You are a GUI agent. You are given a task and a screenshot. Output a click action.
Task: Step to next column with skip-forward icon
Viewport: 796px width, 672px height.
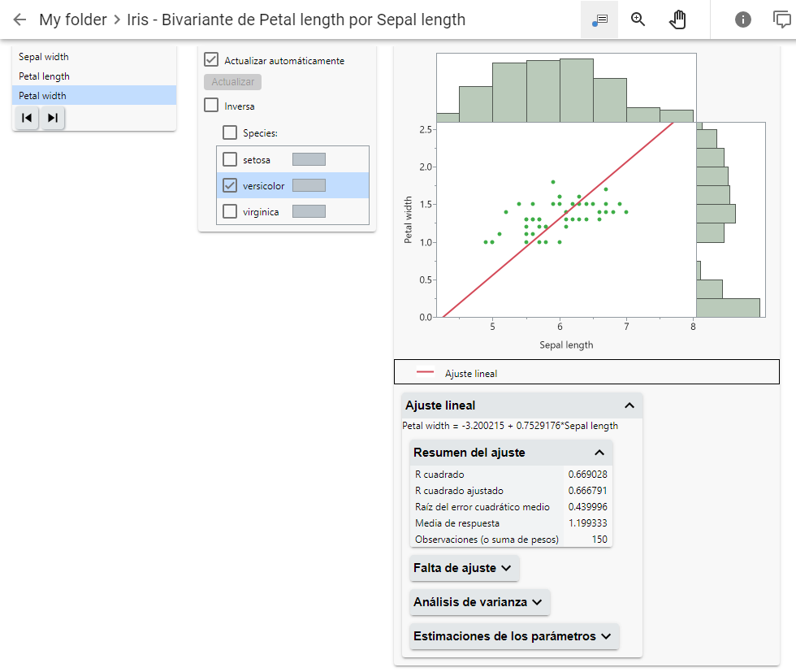[x=53, y=118]
